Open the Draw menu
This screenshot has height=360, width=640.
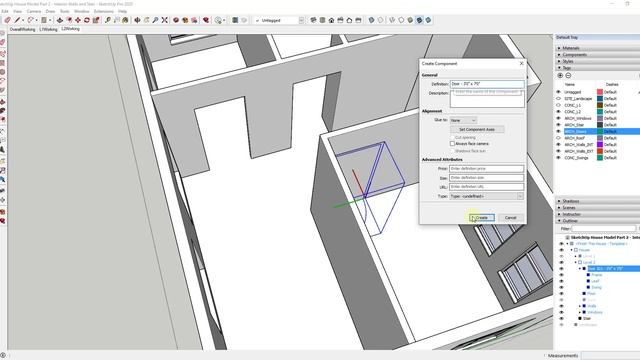50,11
